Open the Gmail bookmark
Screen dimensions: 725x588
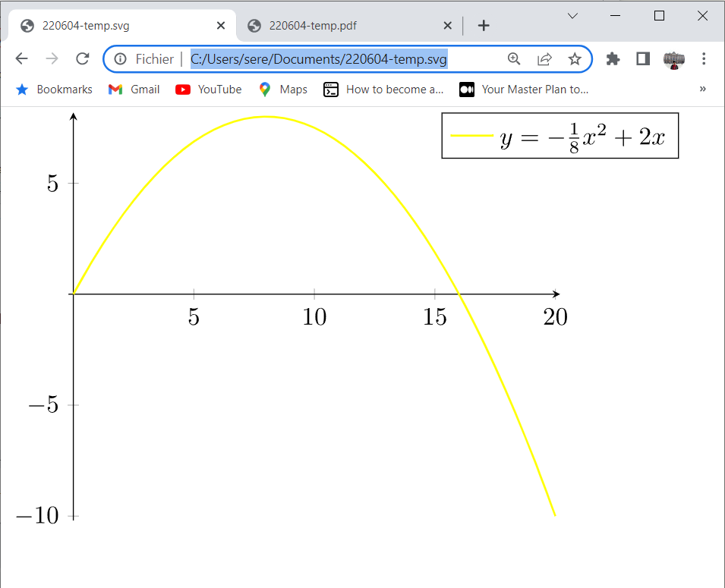(134, 90)
